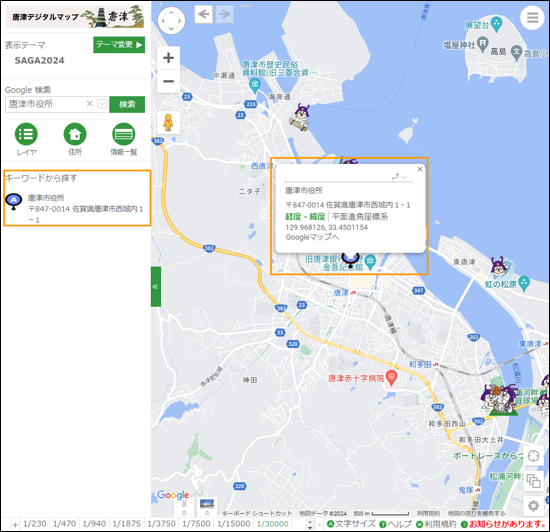Open the 文字サイズ text size option
The image size is (550, 532).
pos(351,524)
